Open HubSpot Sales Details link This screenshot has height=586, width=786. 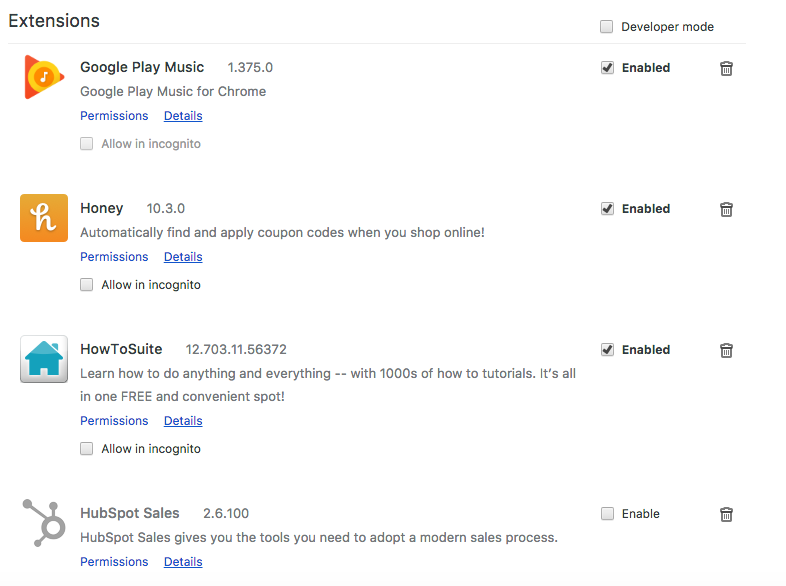coord(183,562)
